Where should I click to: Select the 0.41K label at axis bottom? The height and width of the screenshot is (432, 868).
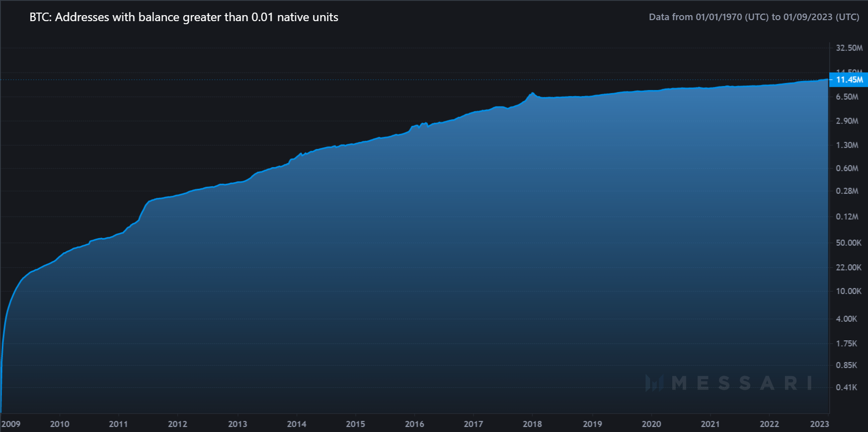click(846, 387)
